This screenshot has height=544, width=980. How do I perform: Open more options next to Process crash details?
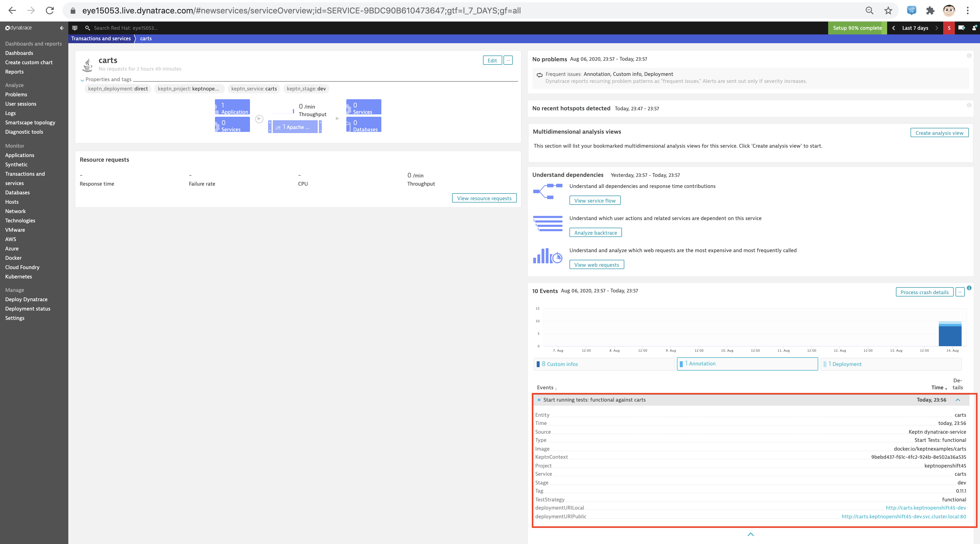pyautogui.click(x=960, y=292)
